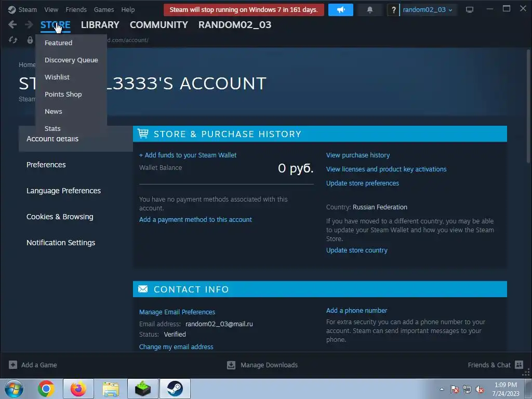The height and width of the screenshot is (399, 532).
Task: Go to the COMMUNITY tab
Action: pyautogui.click(x=159, y=25)
